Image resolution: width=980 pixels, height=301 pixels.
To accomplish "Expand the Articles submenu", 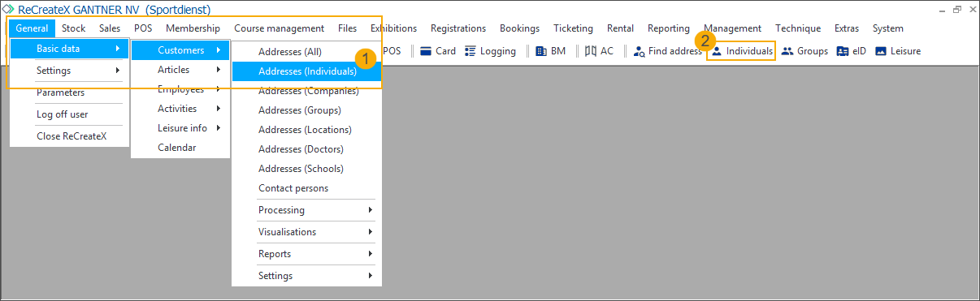I will [180, 70].
